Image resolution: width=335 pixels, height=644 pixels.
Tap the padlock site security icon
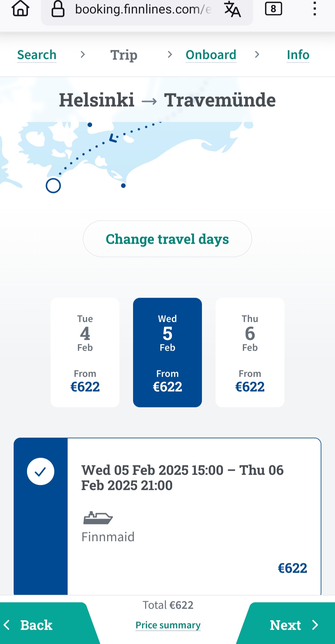[x=58, y=9]
